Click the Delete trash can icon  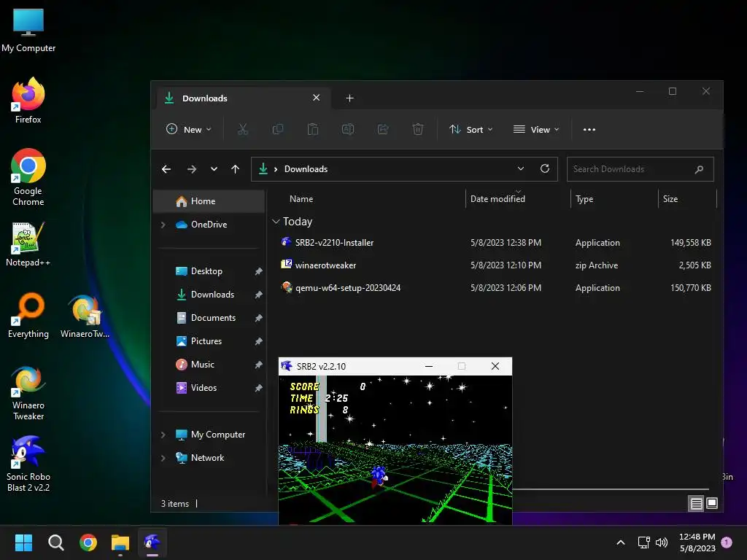(x=418, y=129)
